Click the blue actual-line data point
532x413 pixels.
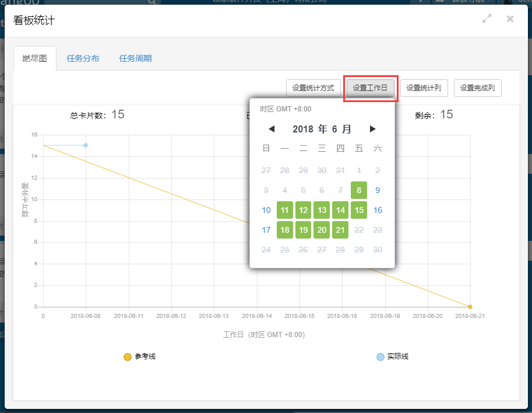coord(86,145)
